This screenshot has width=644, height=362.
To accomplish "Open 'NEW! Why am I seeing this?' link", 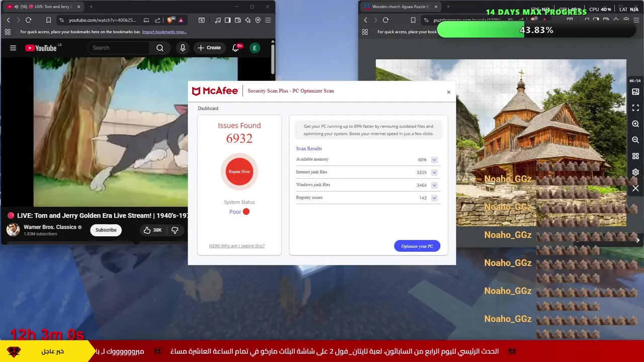I will coord(237,246).
